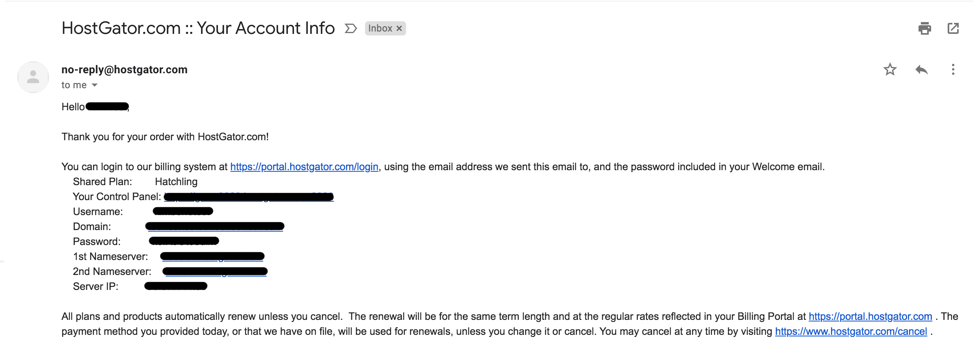This screenshot has height=364, width=980.
Task: Open the redacted Domain link
Action: (215, 227)
